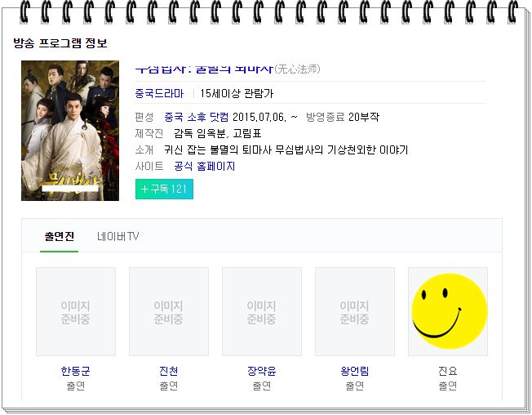The width and height of the screenshot is (532, 415).
Task: Select 한동군 placeholder cast image
Action: (x=76, y=312)
